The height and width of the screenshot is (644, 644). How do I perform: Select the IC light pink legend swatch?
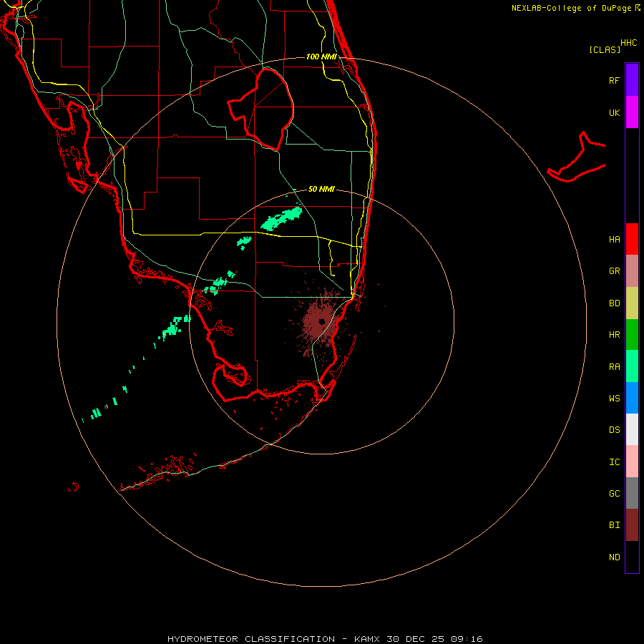pos(632,462)
